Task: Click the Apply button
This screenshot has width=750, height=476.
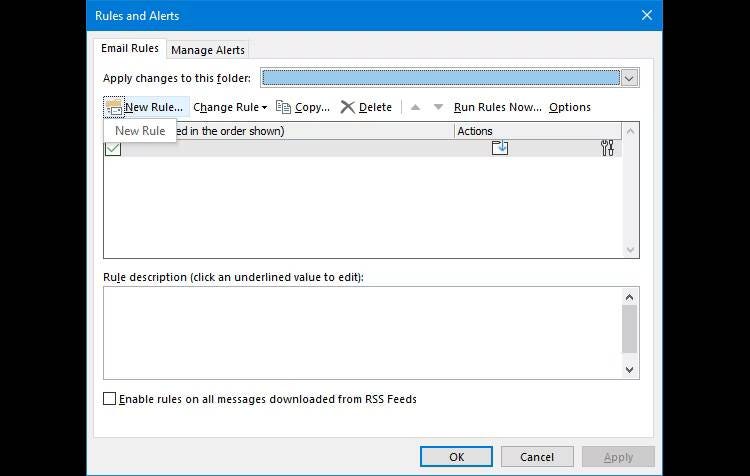Action: [x=618, y=457]
